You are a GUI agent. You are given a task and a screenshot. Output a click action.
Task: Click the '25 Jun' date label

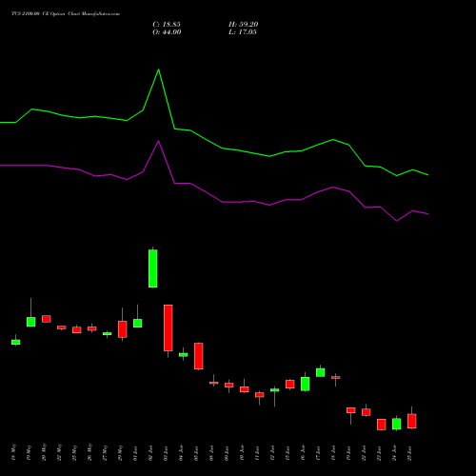tap(409, 453)
